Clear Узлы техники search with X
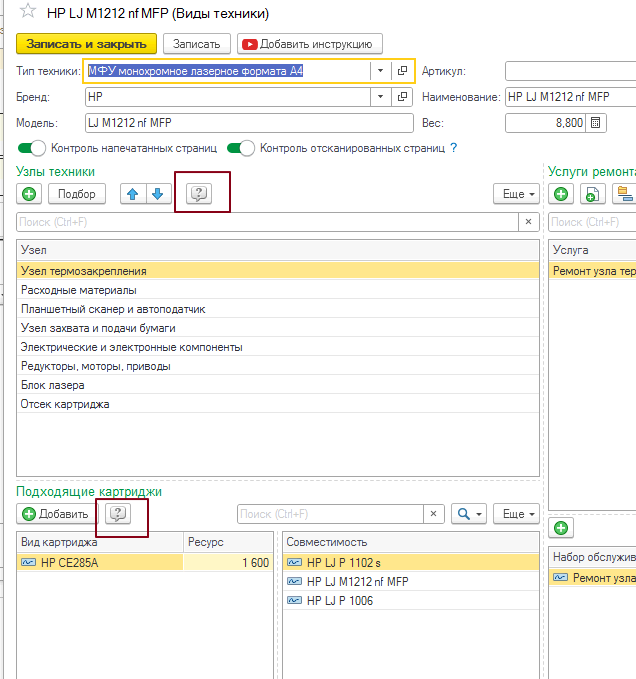The height and width of the screenshot is (679, 636). pos(529,222)
